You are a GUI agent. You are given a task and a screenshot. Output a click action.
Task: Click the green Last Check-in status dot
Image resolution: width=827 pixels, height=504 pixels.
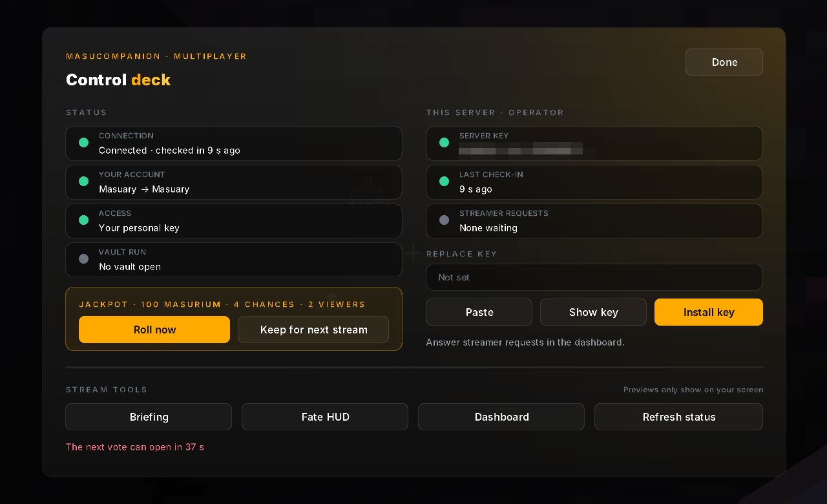click(444, 182)
